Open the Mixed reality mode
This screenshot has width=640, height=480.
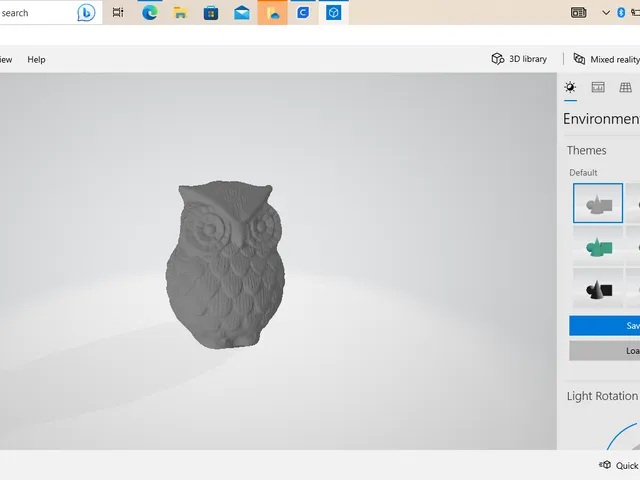click(607, 59)
